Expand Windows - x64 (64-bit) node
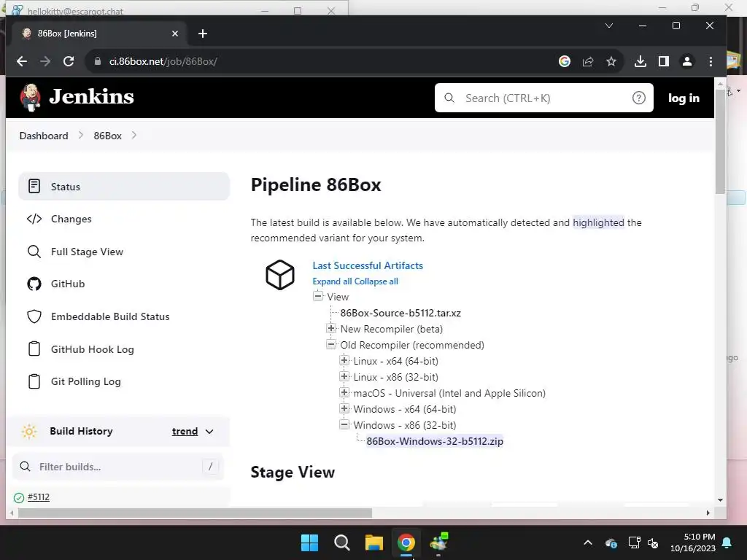747x560 pixels. (x=344, y=408)
